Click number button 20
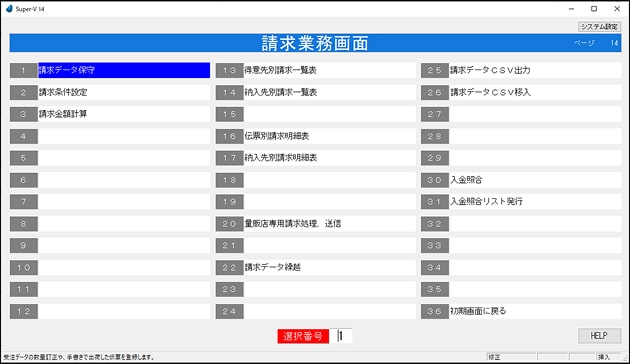Viewport: 630px width, 364px height. pos(229,224)
